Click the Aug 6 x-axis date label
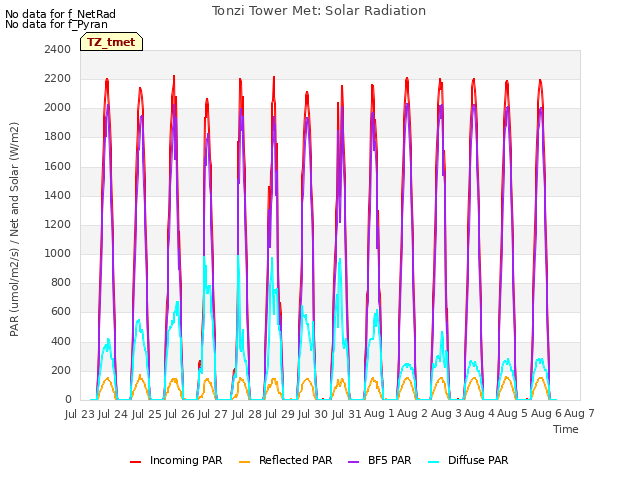The width and height of the screenshot is (640, 480). pyautogui.click(x=546, y=414)
